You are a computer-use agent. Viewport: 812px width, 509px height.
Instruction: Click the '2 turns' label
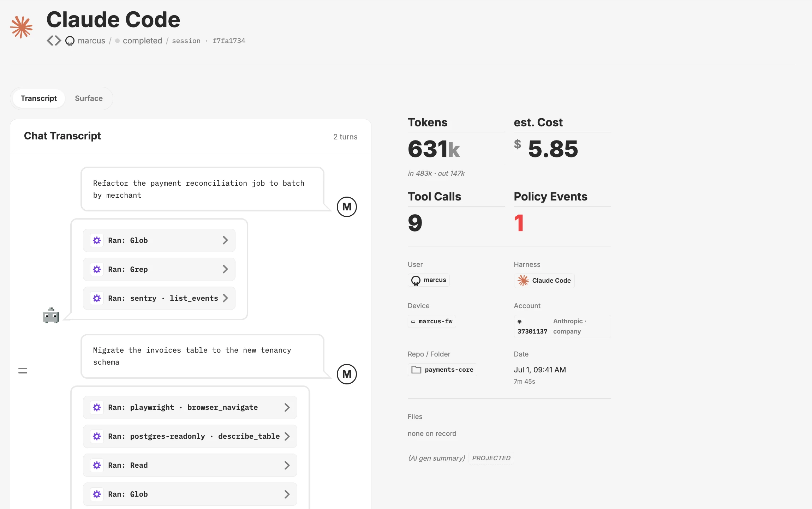pos(345,137)
